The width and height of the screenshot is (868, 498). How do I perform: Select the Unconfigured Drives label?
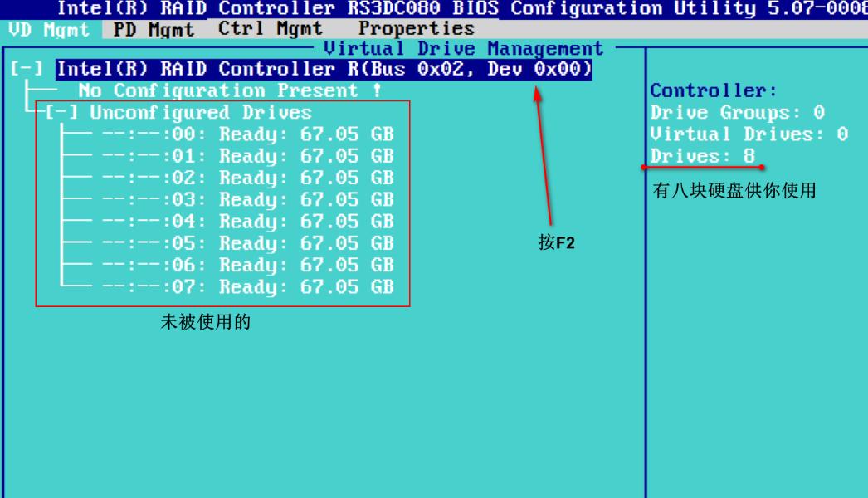click(200, 112)
